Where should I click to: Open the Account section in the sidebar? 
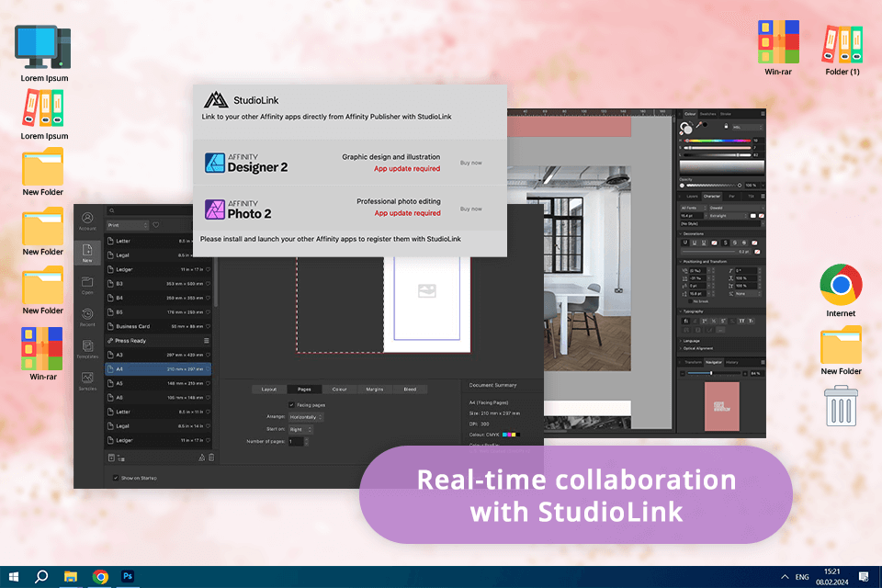(x=87, y=220)
